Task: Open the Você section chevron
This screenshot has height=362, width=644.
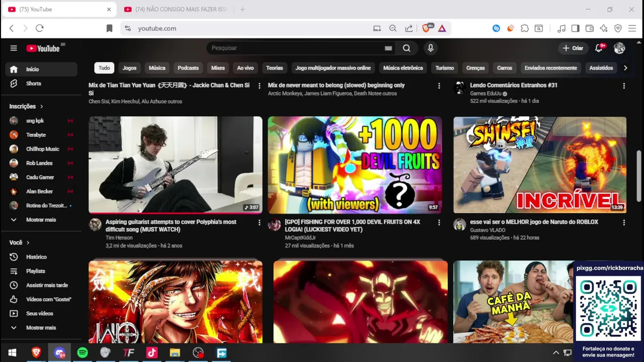Action: (28, 243)
